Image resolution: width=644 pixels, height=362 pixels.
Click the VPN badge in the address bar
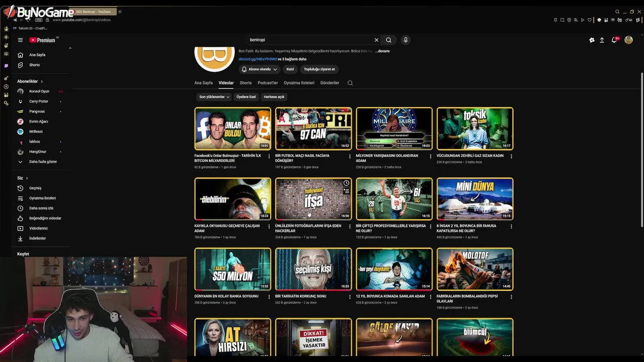tap(39, 20)
